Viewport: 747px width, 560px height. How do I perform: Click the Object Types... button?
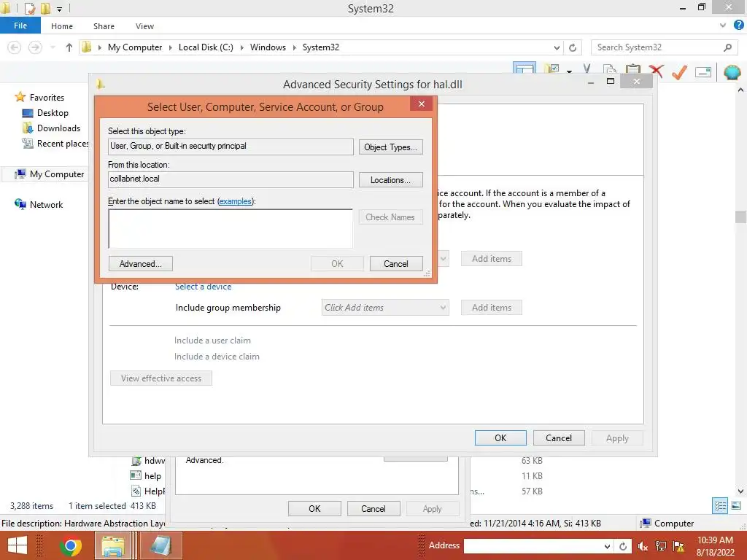point(391,147)
